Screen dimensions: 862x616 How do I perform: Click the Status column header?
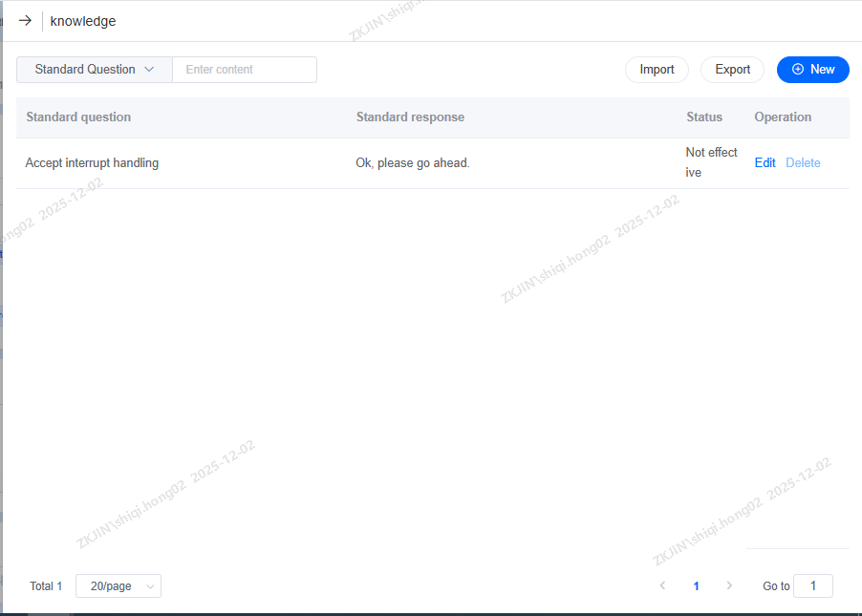coord(704,117)
